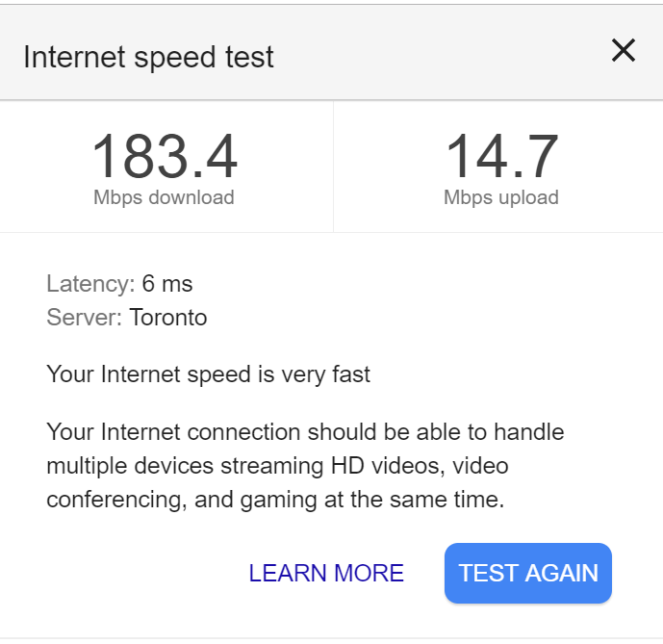Click the Internet speed test title

[148, 57]
